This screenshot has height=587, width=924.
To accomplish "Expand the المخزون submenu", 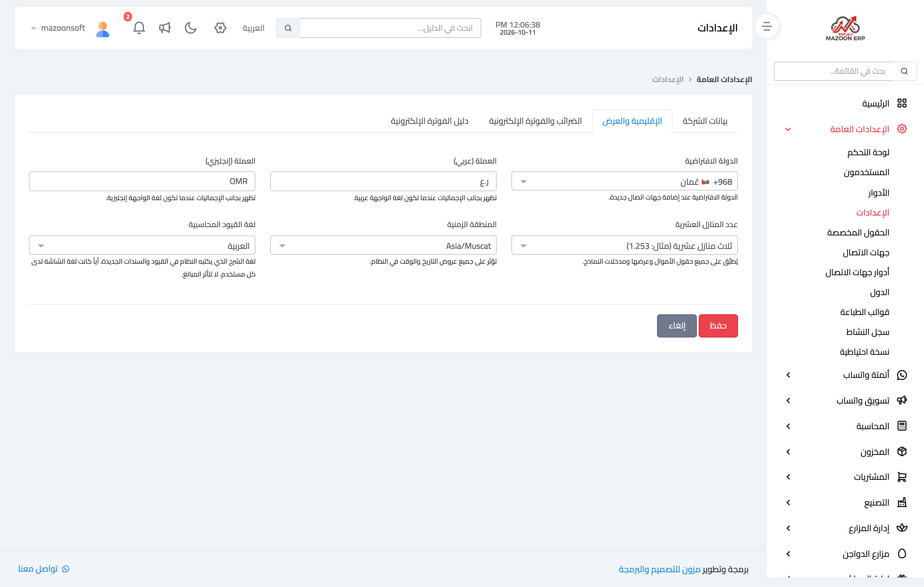I will [x=788, y=452].
